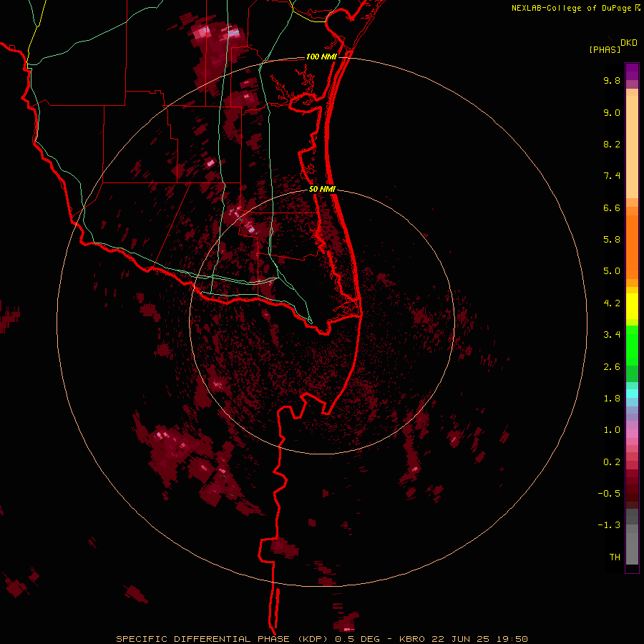
Task: Click the 1.8 legend value
Action: click(x=612, y=399)
